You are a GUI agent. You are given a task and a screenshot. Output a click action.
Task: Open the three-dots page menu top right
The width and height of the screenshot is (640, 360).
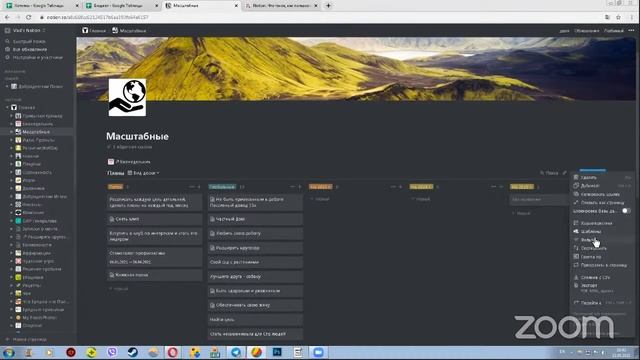[x=631, y=30]
